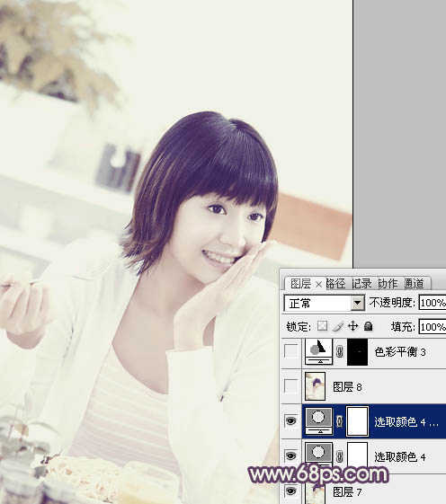The height and width of the screenshot is (504, 446).
Task: Show the 图层 8 layer
Action: pyautogui.click(x=291, y=386)
